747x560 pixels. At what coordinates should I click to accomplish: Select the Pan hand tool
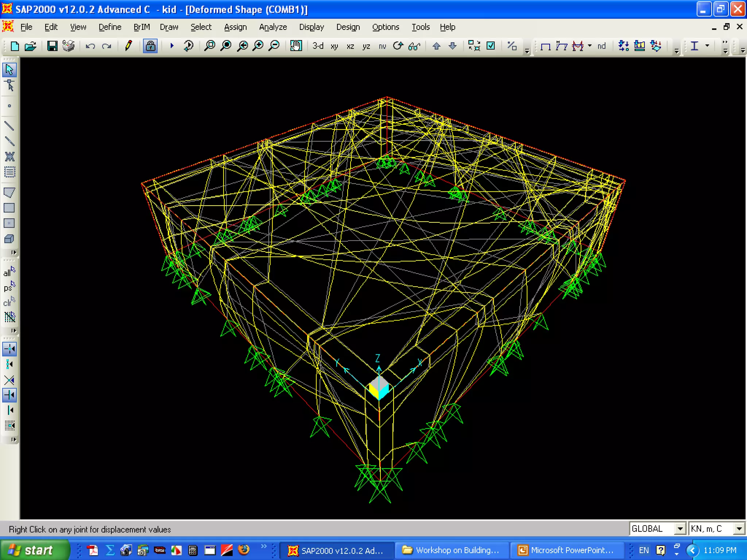pos(296,46)
